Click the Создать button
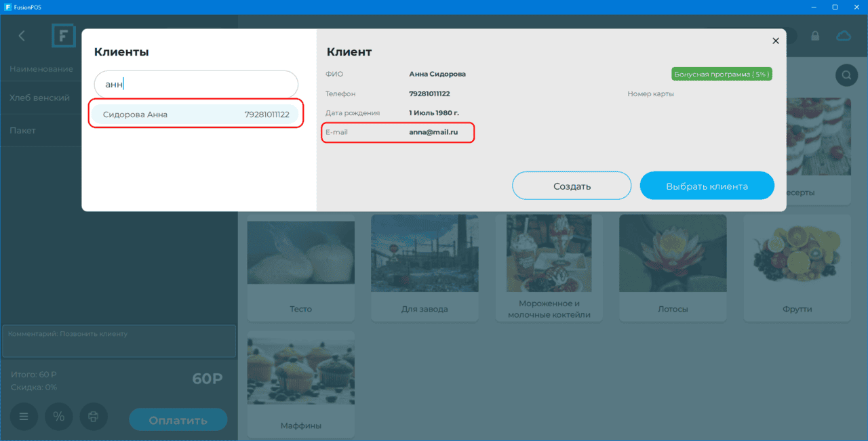Screen dimensions: 868x441 [x=572, y=186]
